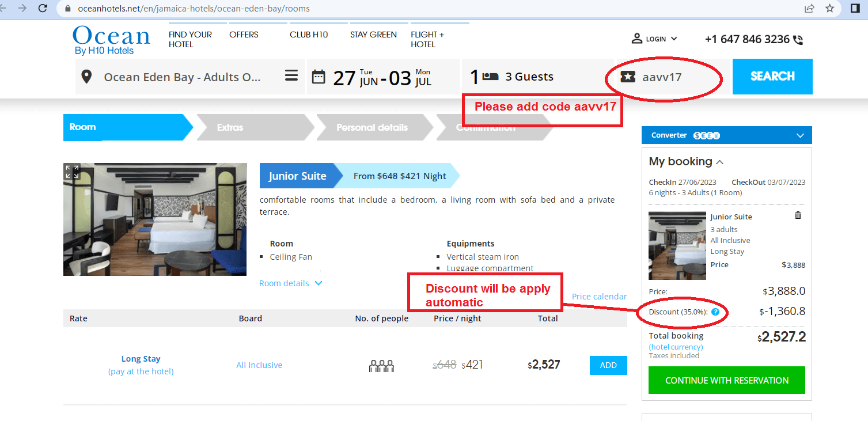Open the hotel selector Ocean Eden Bay
This screenshot has height=421, width=868.
coord(190,77)
